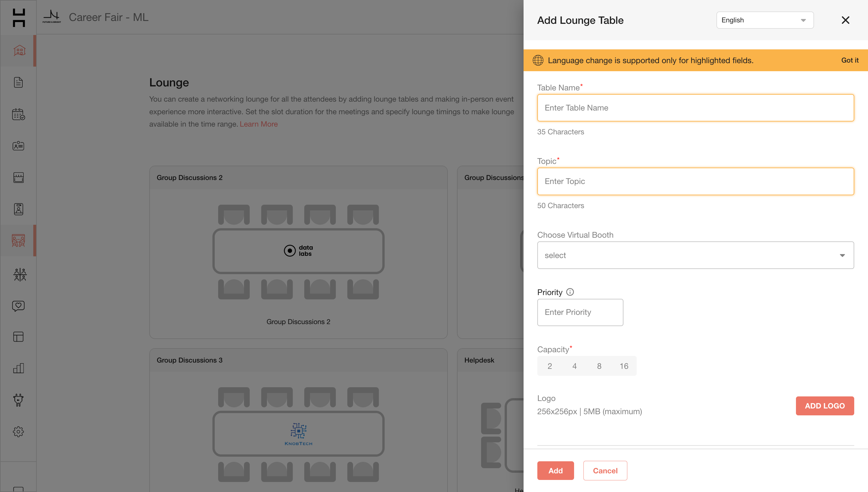
Task: Focus the Enter Priority field
Action: click(x=580, y=312)
